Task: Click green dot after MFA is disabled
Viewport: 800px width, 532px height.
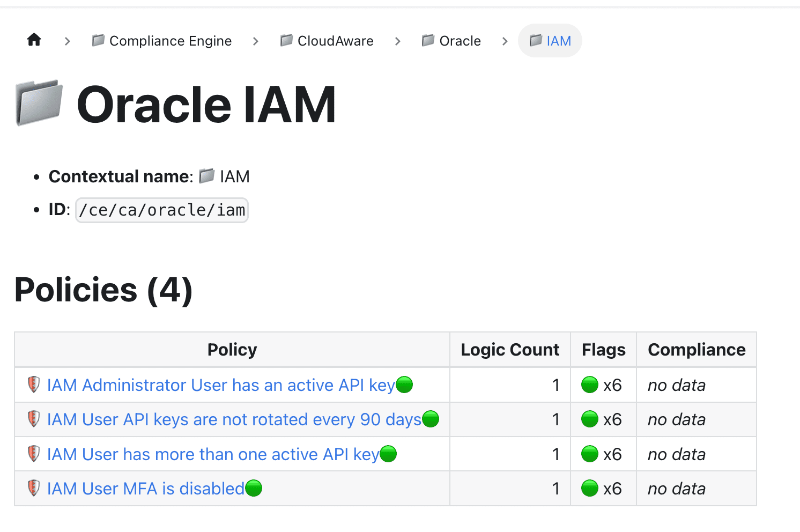Action: coord(254,488)
